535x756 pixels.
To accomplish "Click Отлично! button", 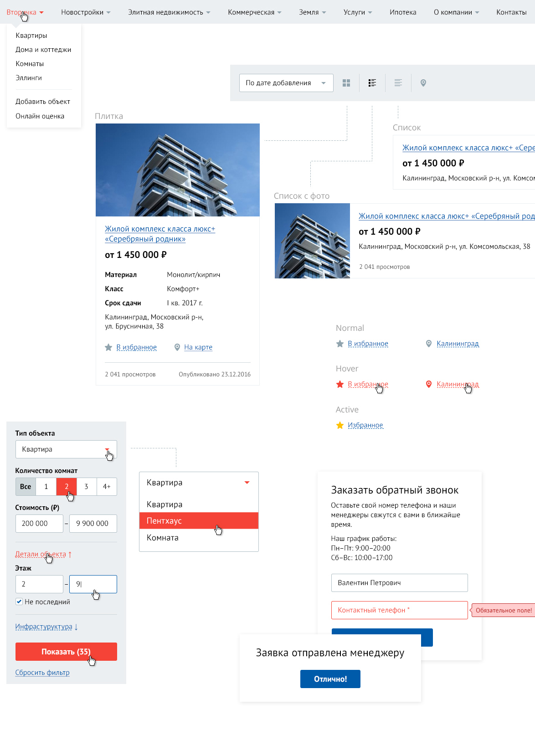I will 330,679.
